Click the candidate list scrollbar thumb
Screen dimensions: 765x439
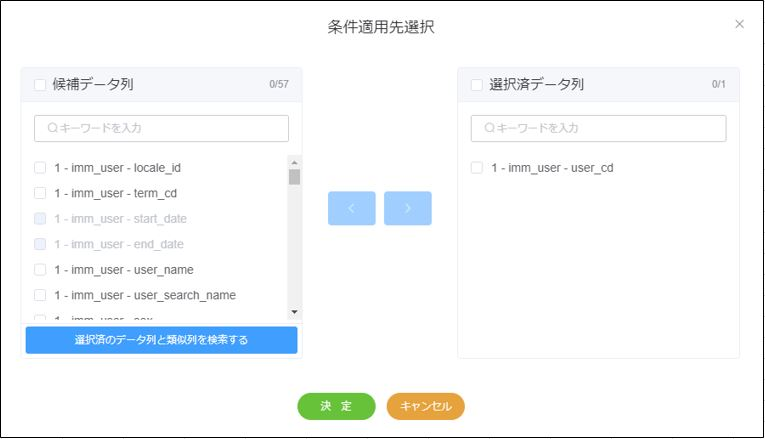click(294, 177)
